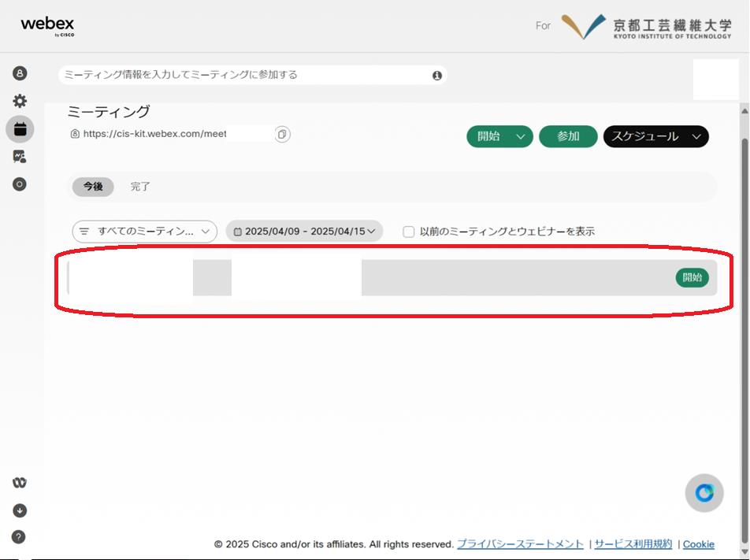Open the insights chart icon in sidebar
This screenshot has height=560, width=750.
20,157
